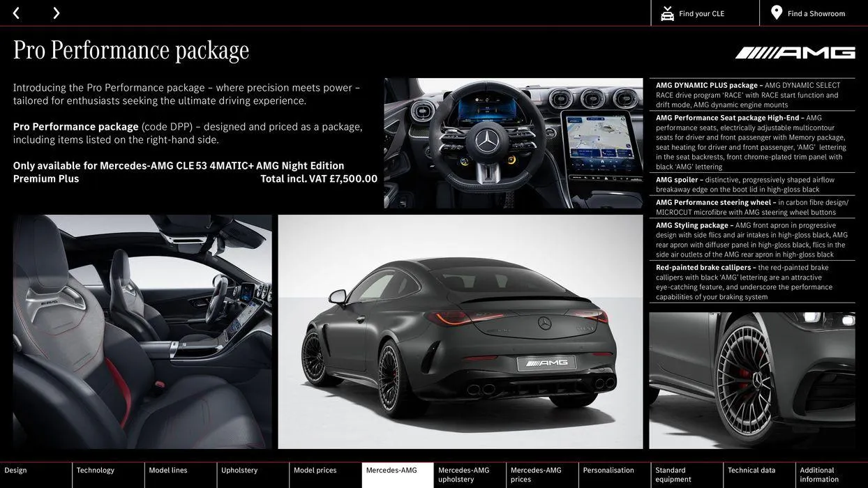This screenshot has height=488, width=868.
Task: Switch to the Design tab
Action: pos(16,471)
